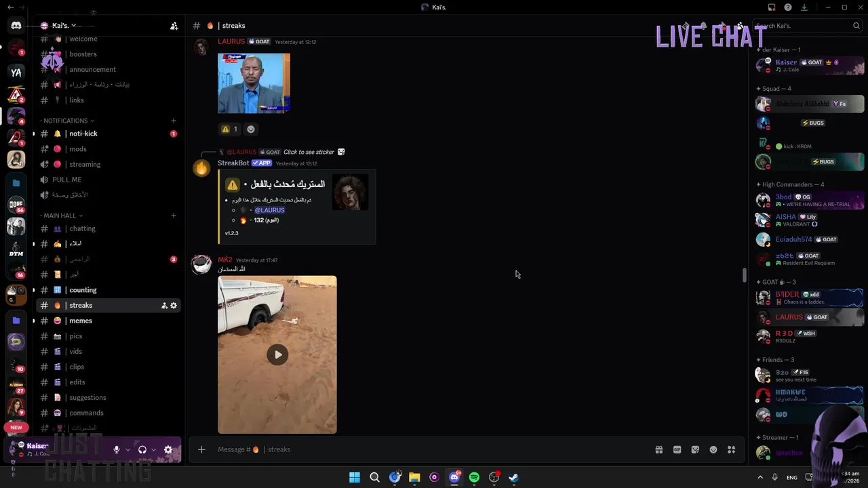Open the welcome channel
The height and width of the screenshot is (488, 868).
pos(108,39)
